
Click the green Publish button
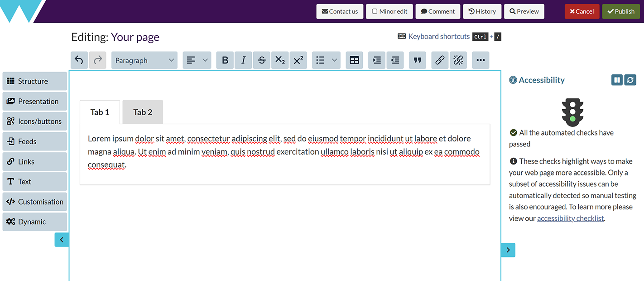pyautogui.click(x=620, y=11)
